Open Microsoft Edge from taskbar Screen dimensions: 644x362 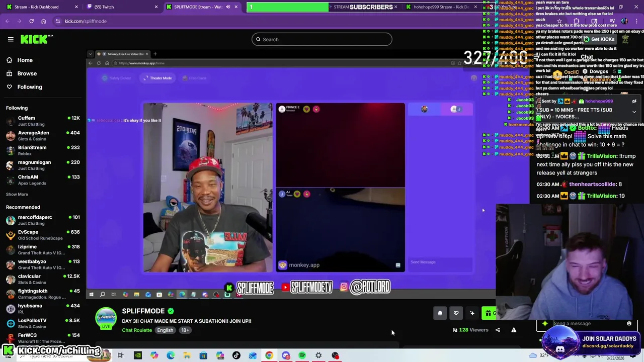pyautogui.click(x=171, y=355)
